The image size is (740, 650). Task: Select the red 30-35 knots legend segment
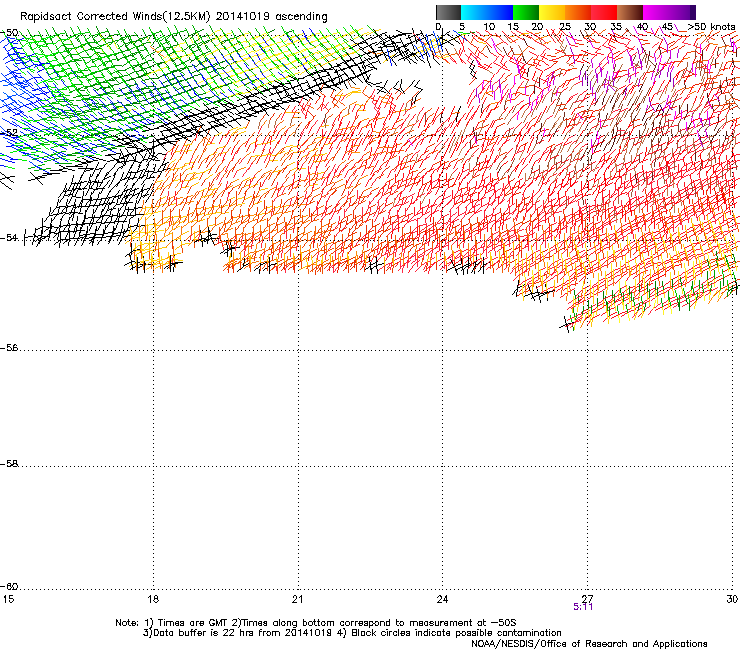click(x=604, y=12)
